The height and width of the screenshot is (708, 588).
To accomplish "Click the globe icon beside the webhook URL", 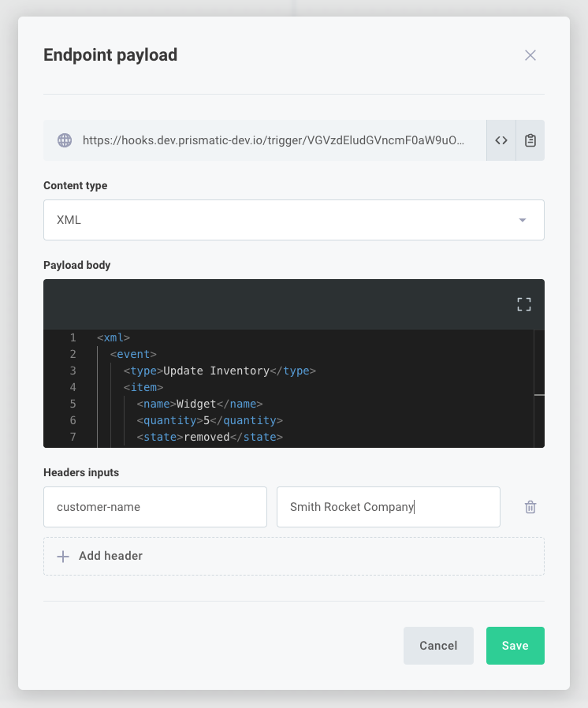I will pyautogui.click(x=64, y=140).
